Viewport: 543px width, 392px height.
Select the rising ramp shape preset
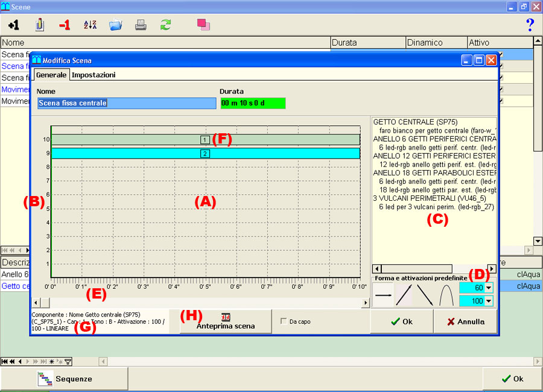(404, 295)
